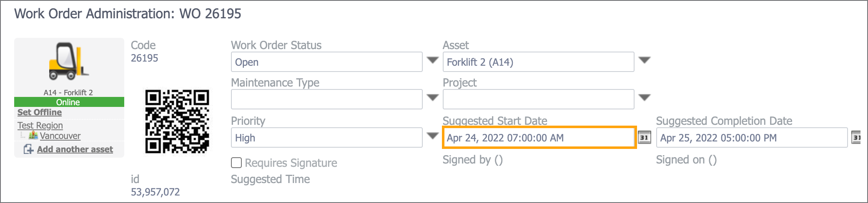Open the Test Region link
Viewport: 868px width, 203px height.
[40, 126]
